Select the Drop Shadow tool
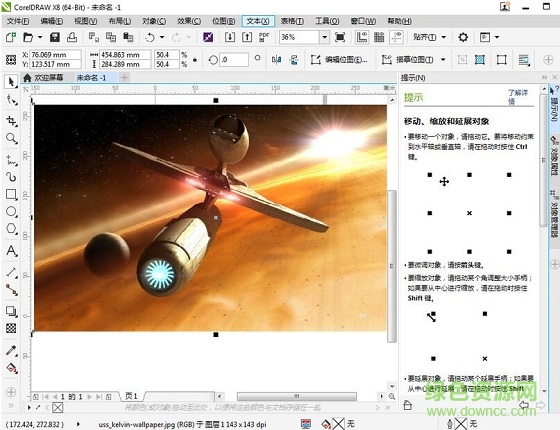The height and width of the screenshot is (430, 560). click(x=11, y=311)
